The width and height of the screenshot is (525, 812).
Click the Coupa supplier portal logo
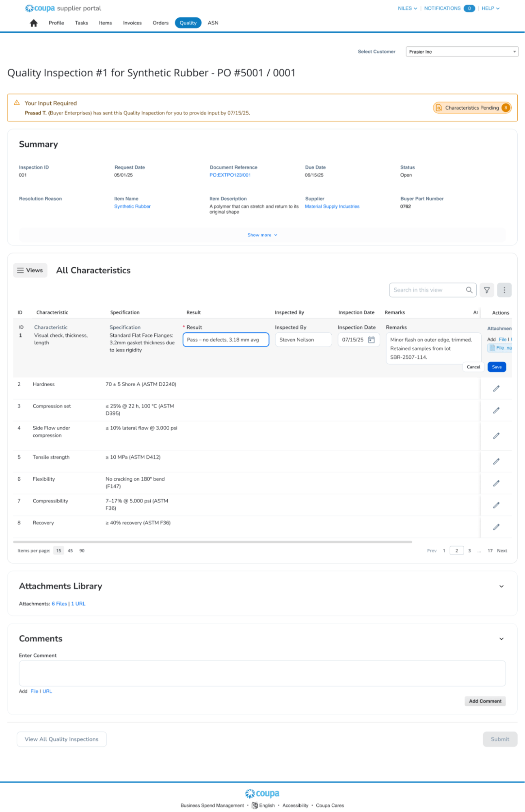(63, 8)
